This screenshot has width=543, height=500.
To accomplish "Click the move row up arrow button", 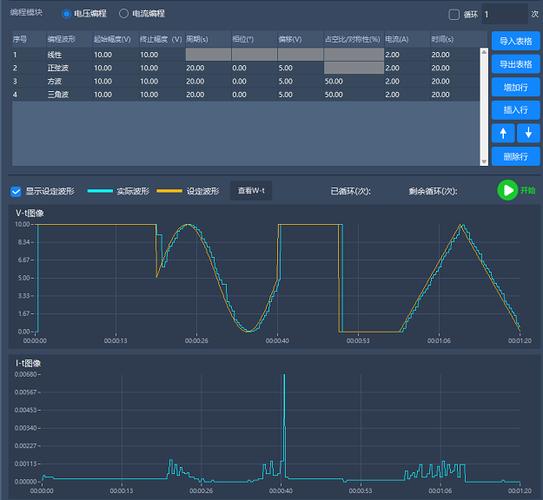I will click(503, 133).
